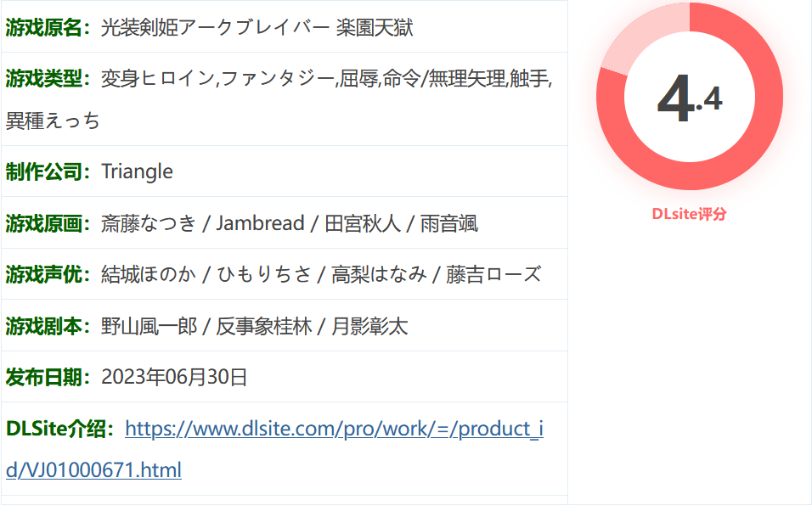Click voice actor name 結城ほのか
Screen dimensions: 812x511
click(149, 274)
